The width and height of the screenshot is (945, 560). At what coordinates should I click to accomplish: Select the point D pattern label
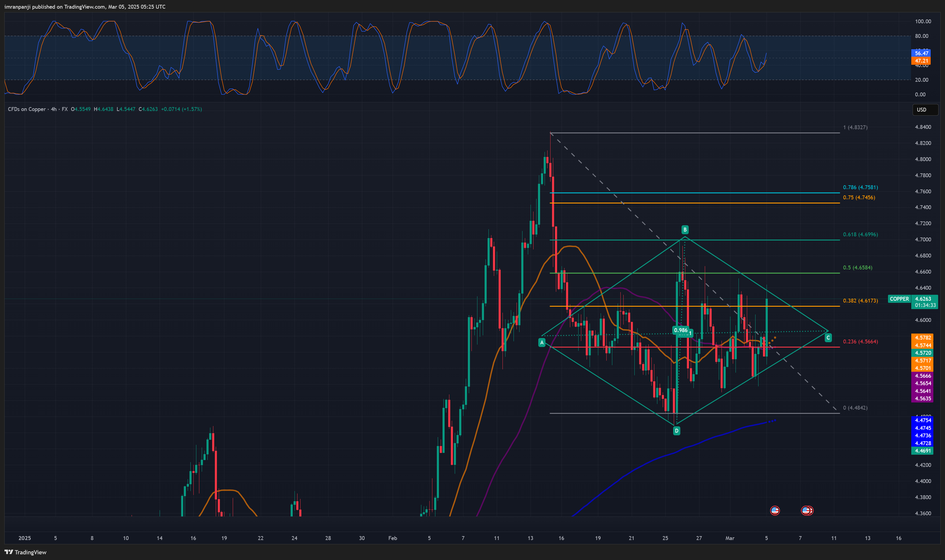pyautogui.click(x=677, y=431)
